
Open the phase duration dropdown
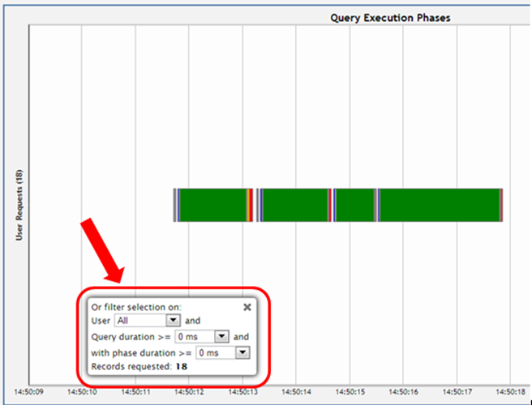(242, 352)
